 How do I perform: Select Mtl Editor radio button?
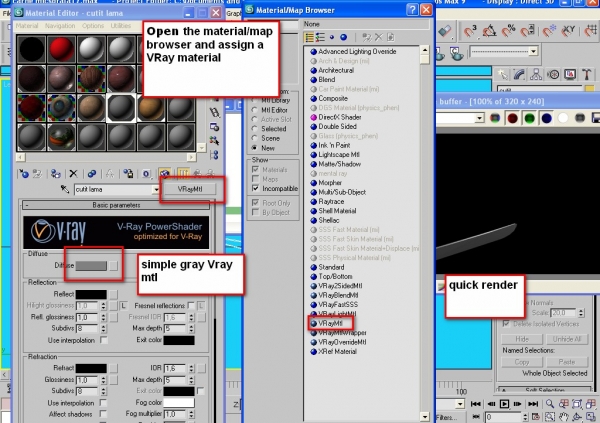pos(254,110)
